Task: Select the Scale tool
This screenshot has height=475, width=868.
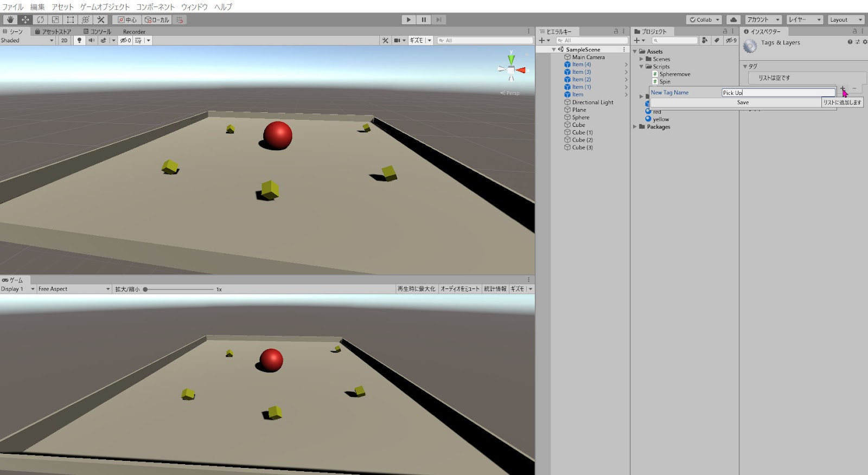Action: click(55, 20)
